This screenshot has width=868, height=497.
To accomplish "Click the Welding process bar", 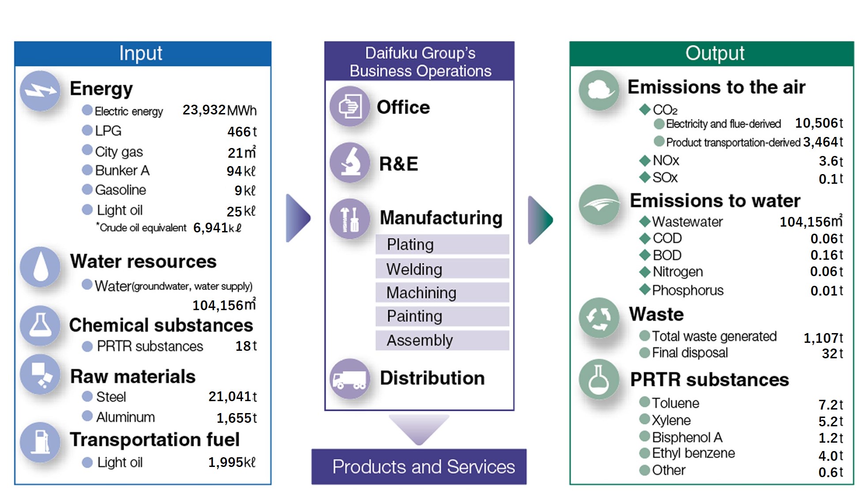I will coord(442,269).
